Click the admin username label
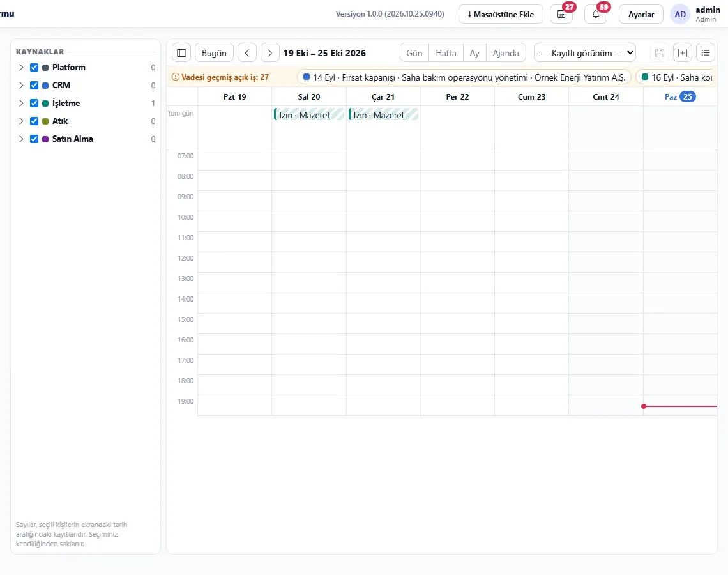728x575 pixels. [x=708, y=10]
